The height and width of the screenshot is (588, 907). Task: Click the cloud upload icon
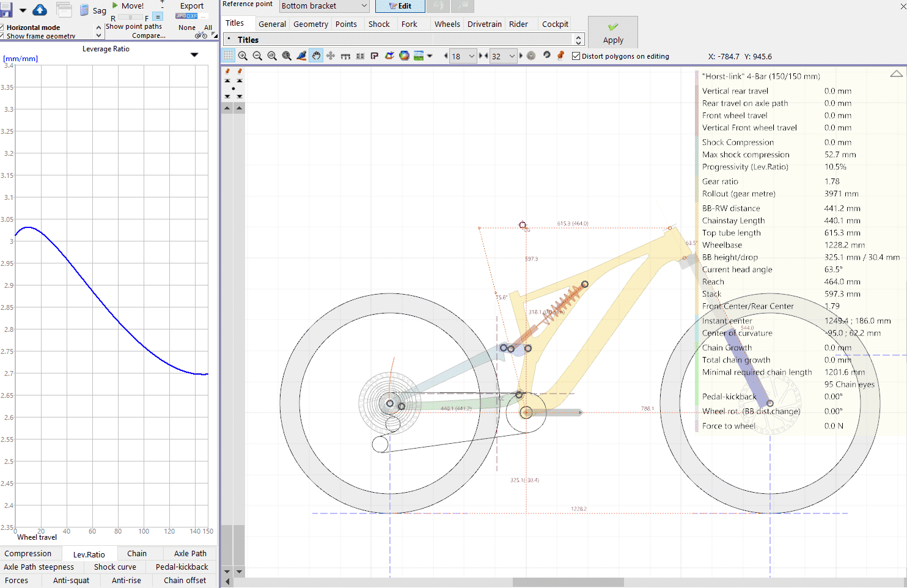click(40, 10)
